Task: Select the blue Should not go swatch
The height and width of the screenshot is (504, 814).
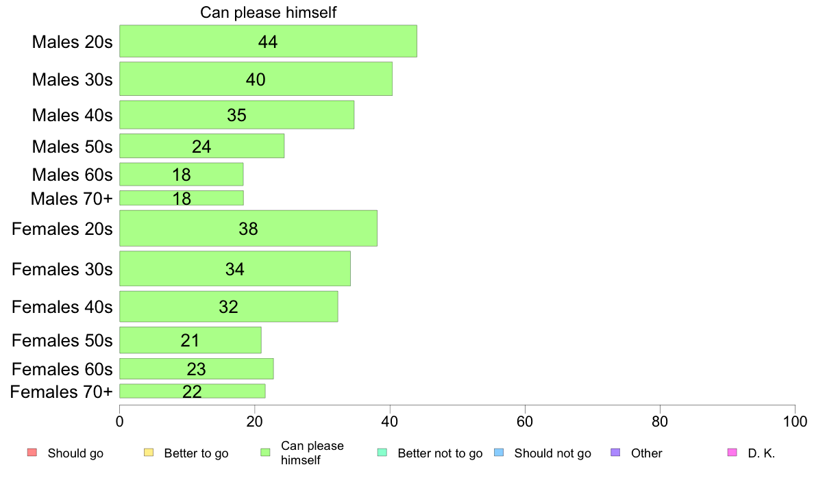Action: coord(499,453)
